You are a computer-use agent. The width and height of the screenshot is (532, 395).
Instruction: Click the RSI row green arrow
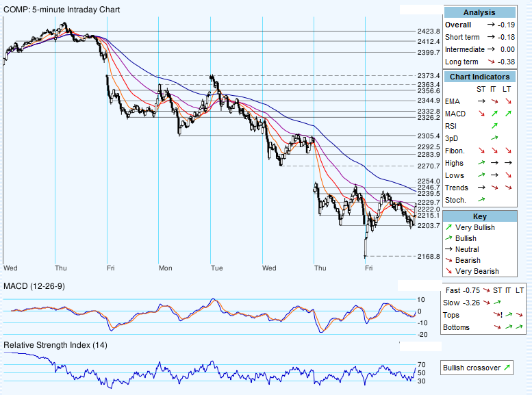click(x=494, y=126)
